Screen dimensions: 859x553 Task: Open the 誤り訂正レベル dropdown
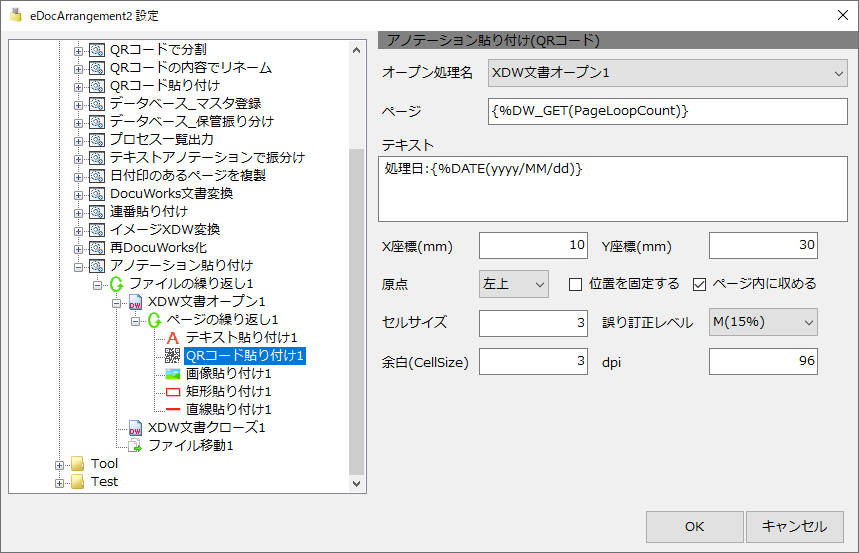(763, 322)
